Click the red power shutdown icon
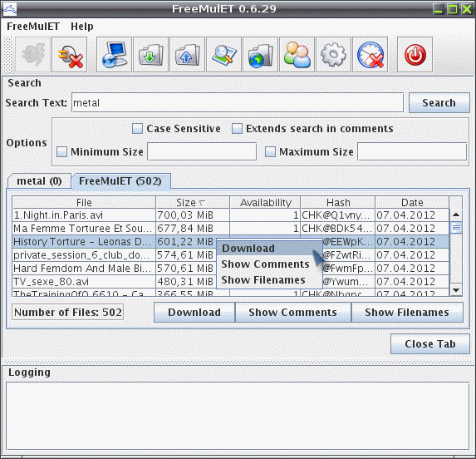Screen dimensions: 476x459 point(415,55)
